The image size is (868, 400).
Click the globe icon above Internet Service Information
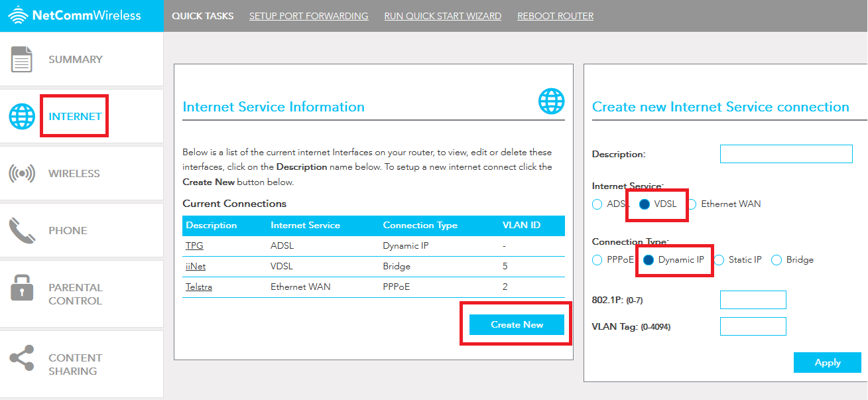(550, 101)
